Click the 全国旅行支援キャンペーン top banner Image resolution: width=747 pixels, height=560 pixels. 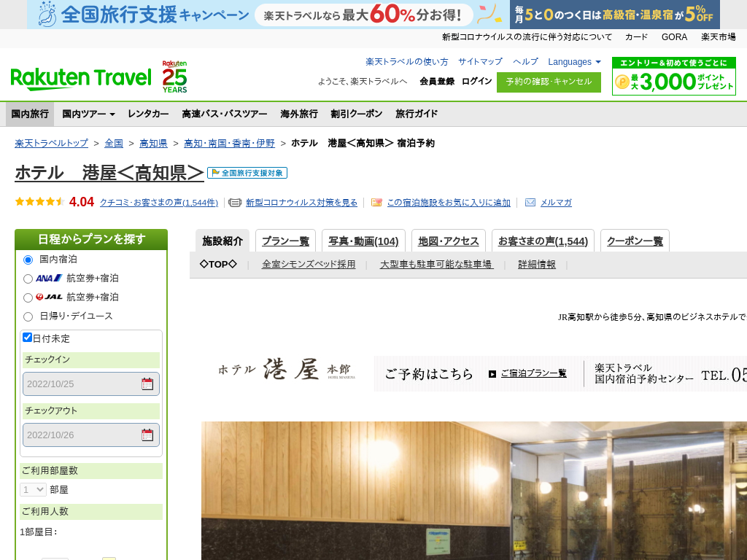point(268,15)
